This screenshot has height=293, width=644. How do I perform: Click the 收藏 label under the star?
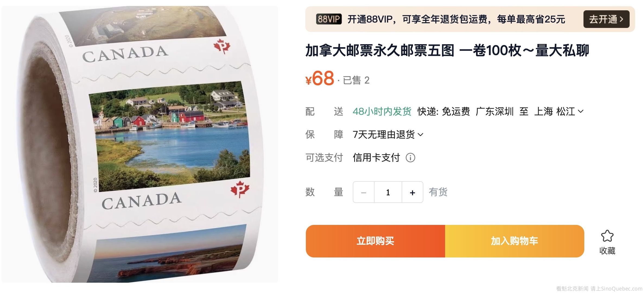[x=607, y=251]
